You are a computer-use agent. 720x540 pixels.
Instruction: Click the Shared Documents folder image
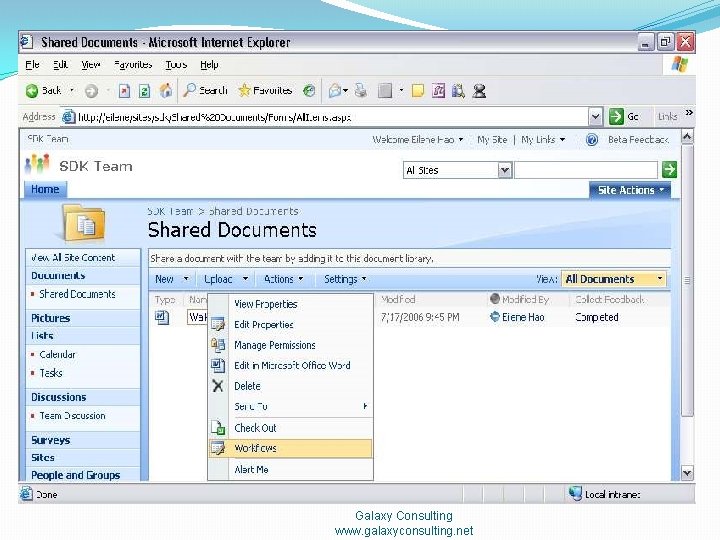84,224
